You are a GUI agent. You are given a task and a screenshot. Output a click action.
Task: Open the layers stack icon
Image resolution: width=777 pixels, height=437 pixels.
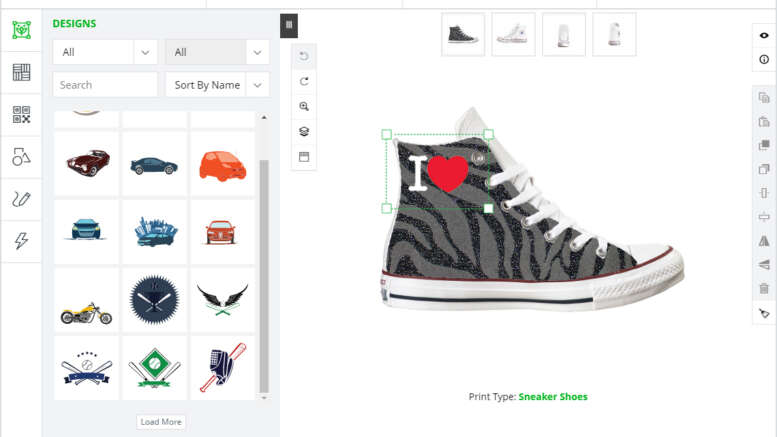pos(304,131)
